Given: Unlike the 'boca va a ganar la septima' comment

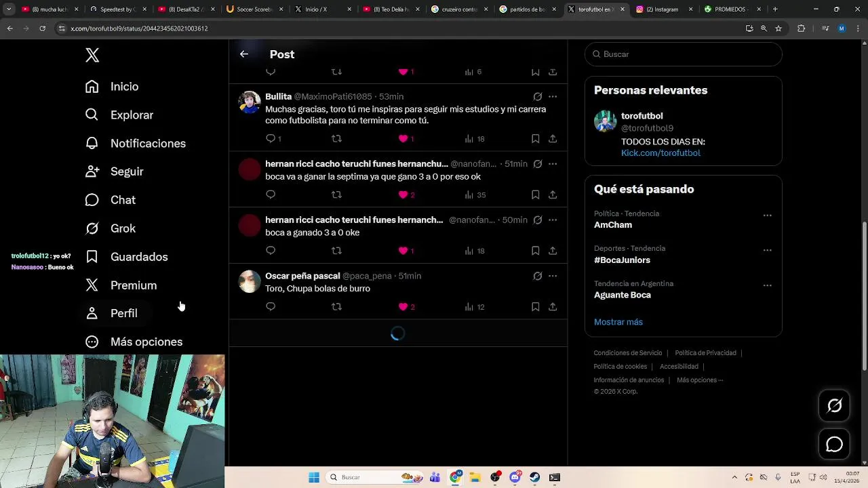Looking at the screenshot, I should (403, 195).
